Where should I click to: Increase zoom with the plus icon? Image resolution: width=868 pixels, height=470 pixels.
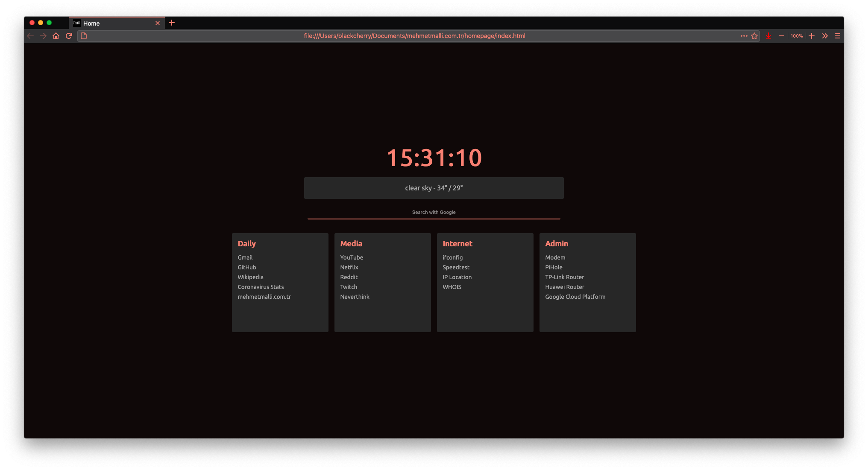click(x=811, y=36)
